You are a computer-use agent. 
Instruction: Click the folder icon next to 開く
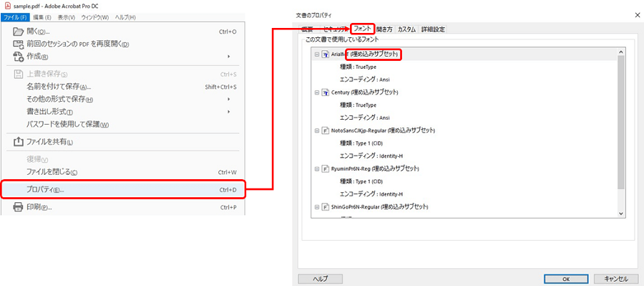(19, 32)
